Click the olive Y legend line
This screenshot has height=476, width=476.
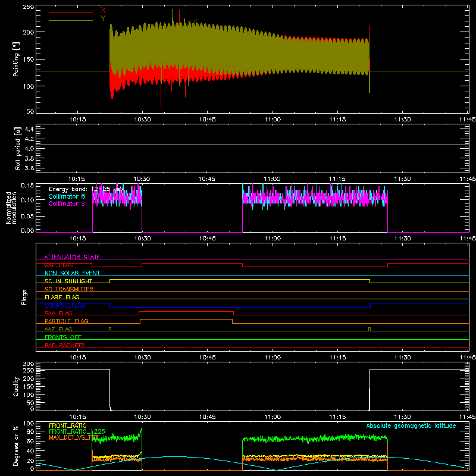pyautogui.click(x=71, y=21)
